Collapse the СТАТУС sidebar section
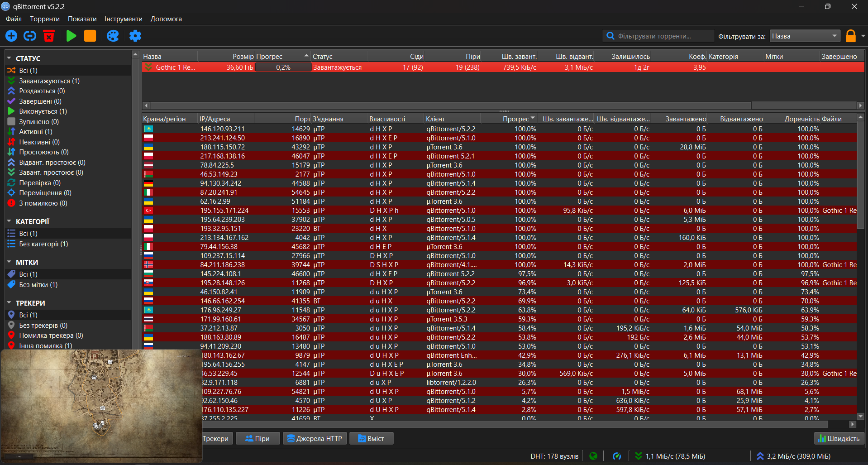868x465 pixels. point(9,58)
